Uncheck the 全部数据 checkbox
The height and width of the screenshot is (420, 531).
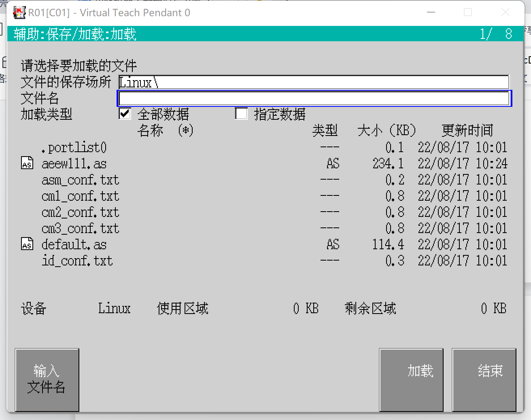click(x=125, y=114)
